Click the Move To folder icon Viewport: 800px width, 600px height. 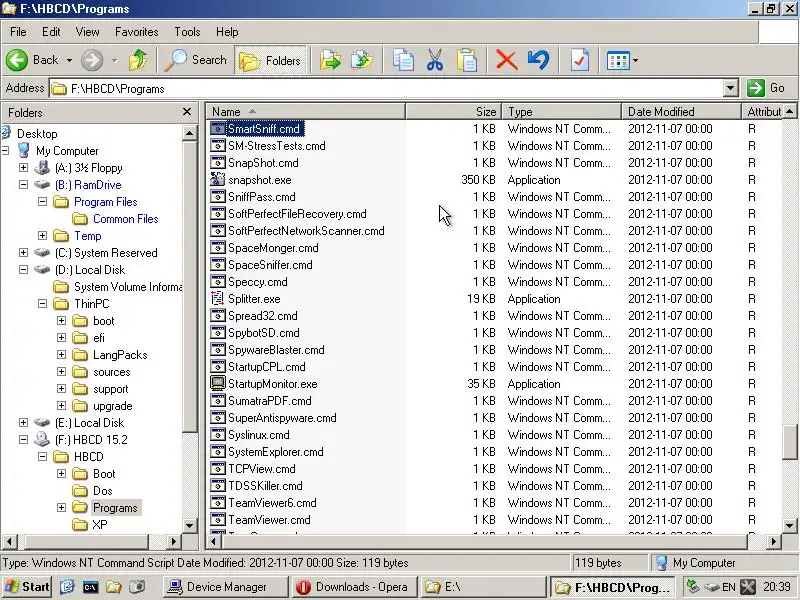(331, 60)
